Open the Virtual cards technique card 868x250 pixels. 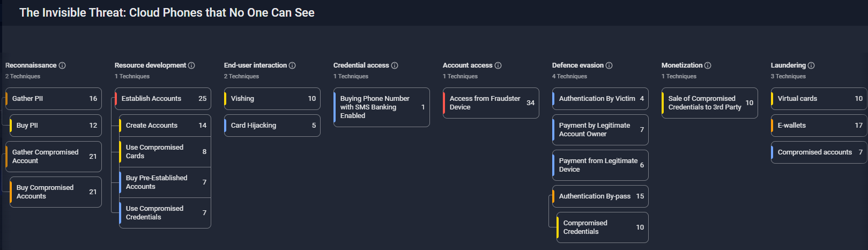[819, 99]
